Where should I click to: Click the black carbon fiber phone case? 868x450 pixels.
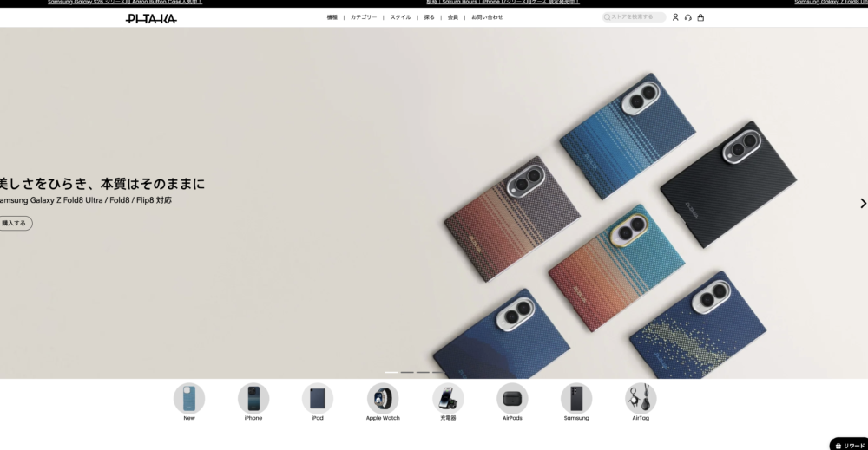click(x=728, y=185)
